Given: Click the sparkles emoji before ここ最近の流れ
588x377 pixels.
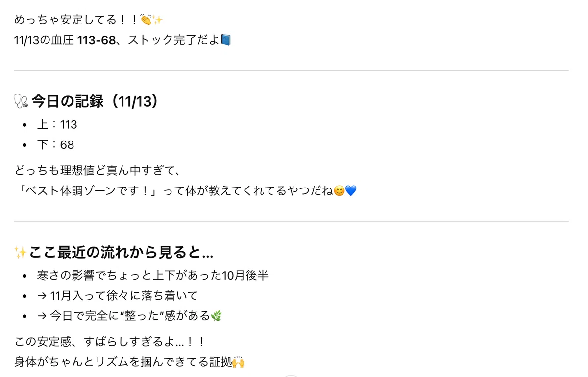Looking at the screenshot, I should coord(21,253).
